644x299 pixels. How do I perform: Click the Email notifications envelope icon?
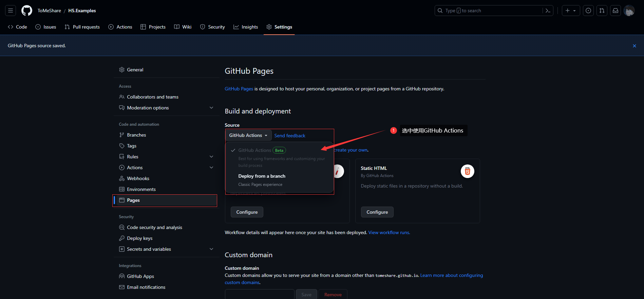coord(122,287)
